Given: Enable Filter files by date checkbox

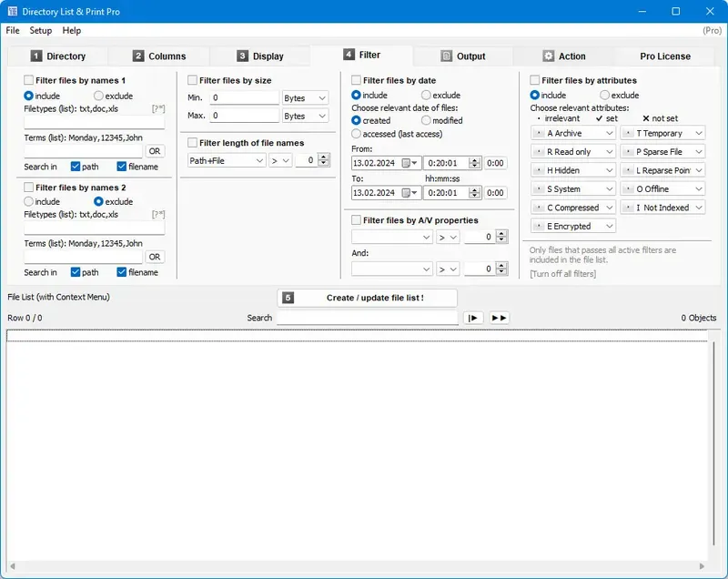Looking at the screenshot, I should click(356, 80).
